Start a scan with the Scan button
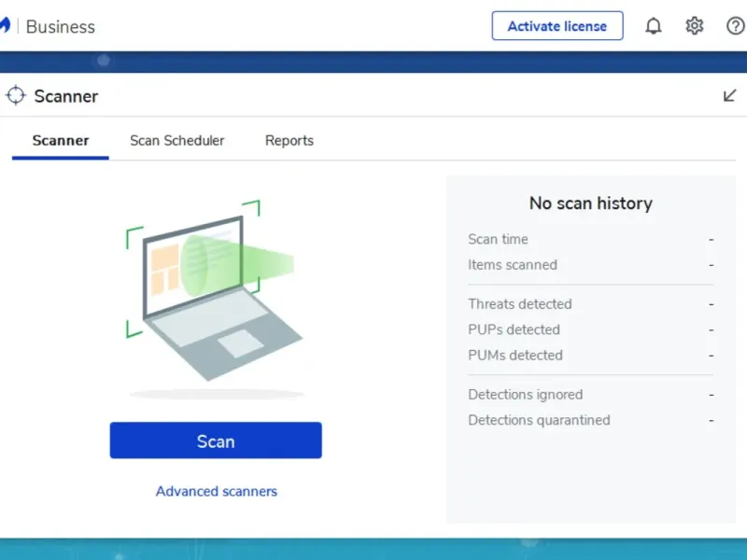The width and height of the screenshot is (747, 560). pyautogui.click(x=216, y=441)
